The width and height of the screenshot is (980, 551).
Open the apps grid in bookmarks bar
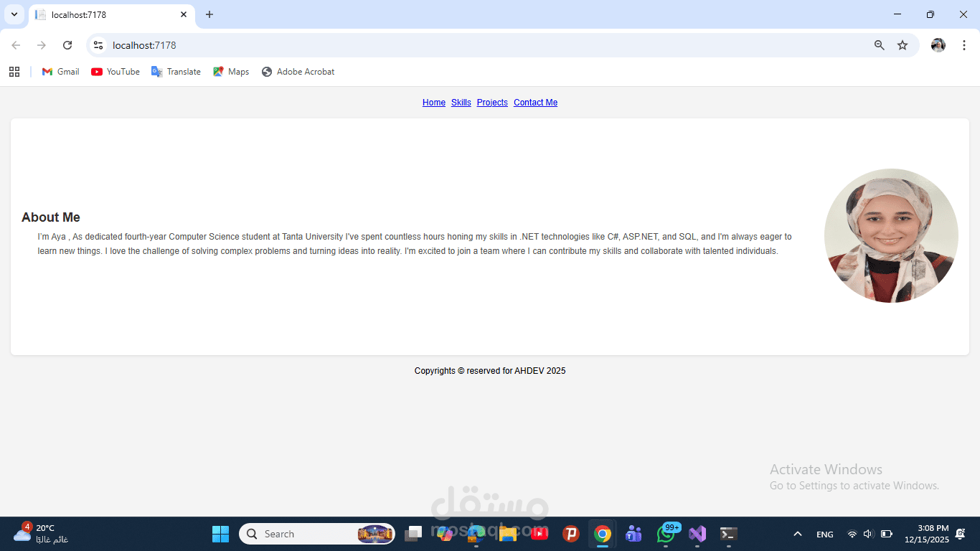coord(14,72)
